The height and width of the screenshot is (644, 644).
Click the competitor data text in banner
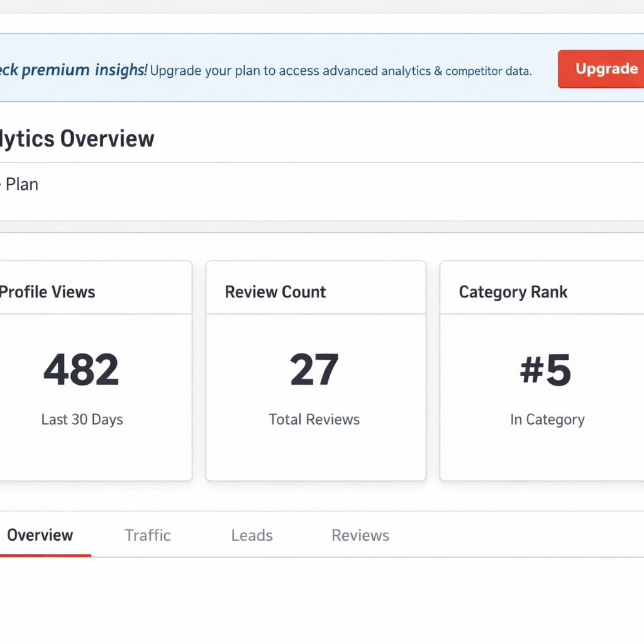pos(488,71)
